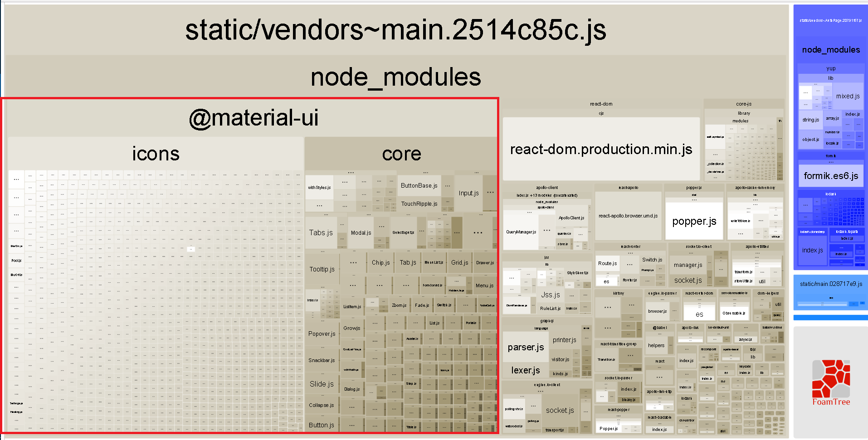Select array.js in yup
Image resolution: width=868 pixels, height=440 pixels.
833,118
